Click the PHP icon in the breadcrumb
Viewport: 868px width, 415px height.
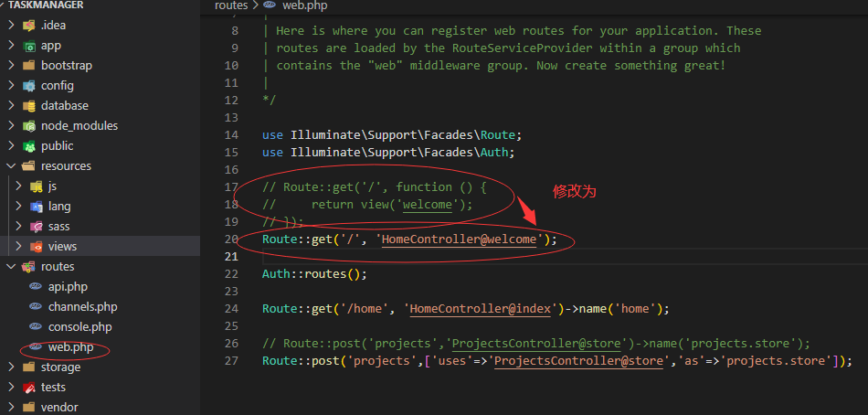tap(270, 5)
